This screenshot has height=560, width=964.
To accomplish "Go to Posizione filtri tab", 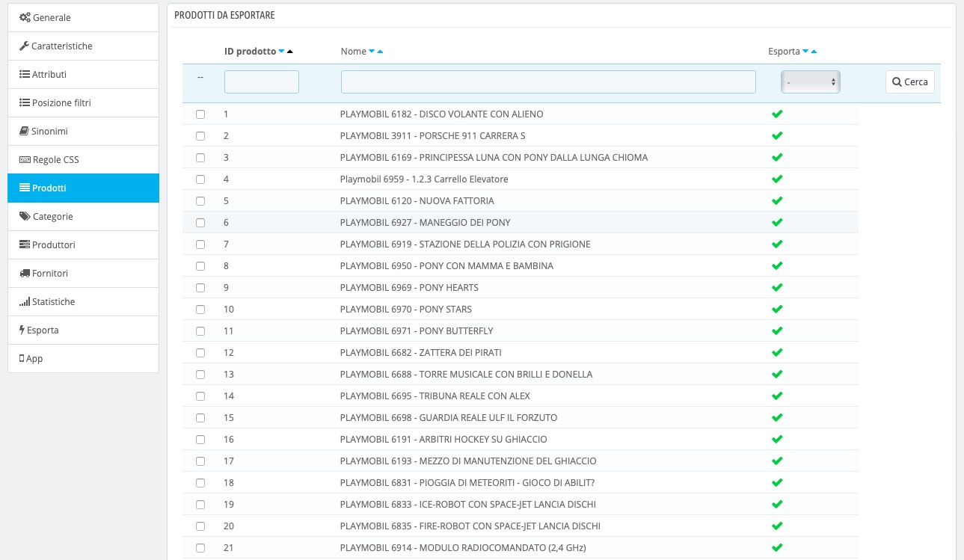I will 83,103.
